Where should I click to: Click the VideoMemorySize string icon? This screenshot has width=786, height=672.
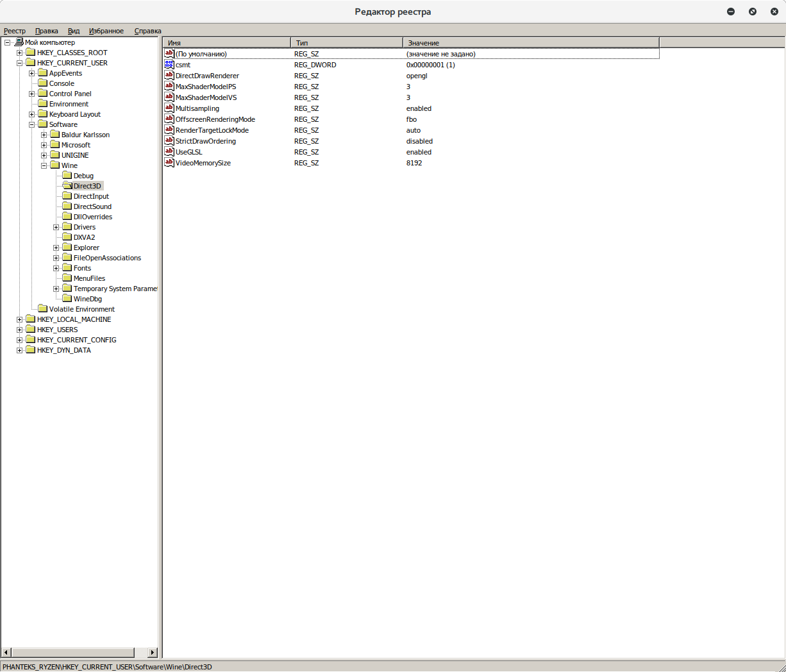[169, 163]
